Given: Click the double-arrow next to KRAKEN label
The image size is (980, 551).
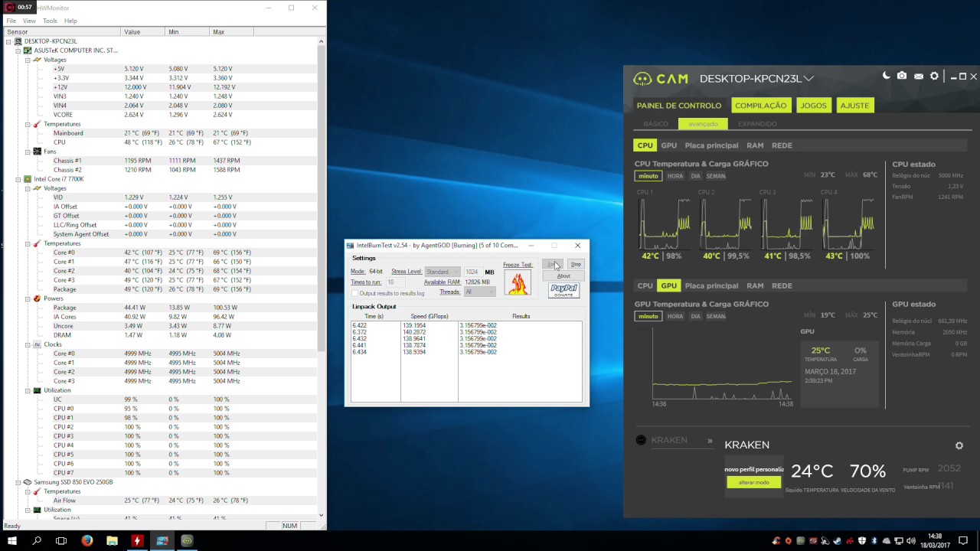Looking at the screenshot, I should [710, 441].
